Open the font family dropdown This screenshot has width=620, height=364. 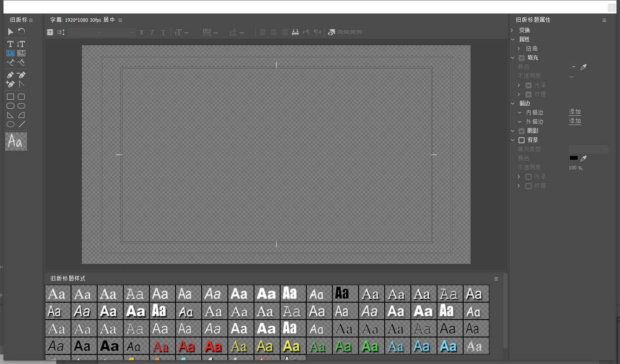[x=87, y=32]
